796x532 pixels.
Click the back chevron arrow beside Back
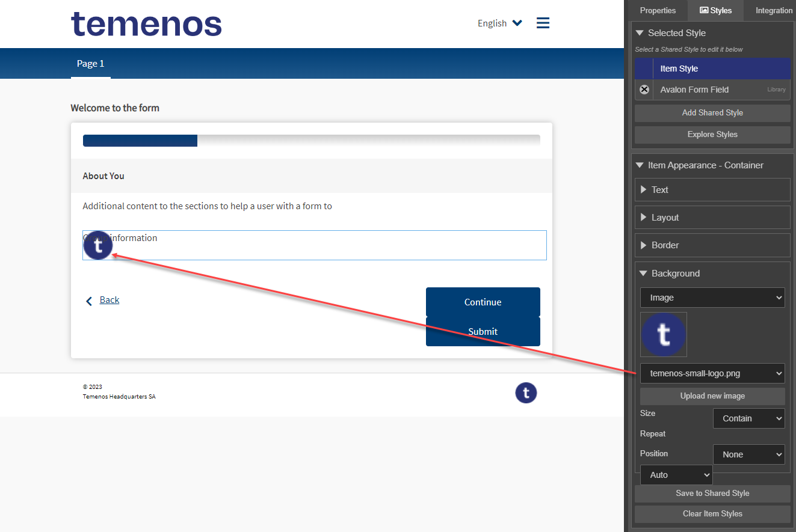[89, 301]
